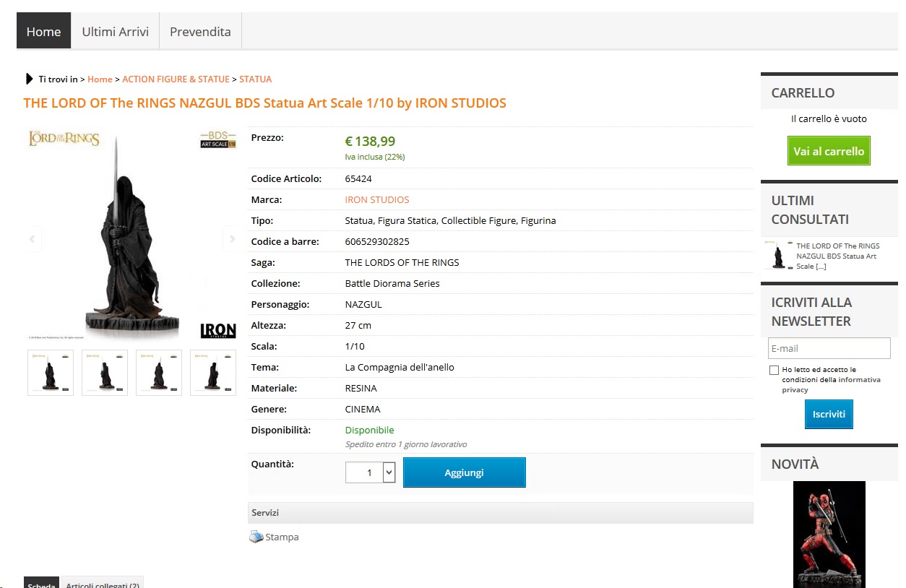Select the second Nazgul thumbnail image

tap(105, 373)
